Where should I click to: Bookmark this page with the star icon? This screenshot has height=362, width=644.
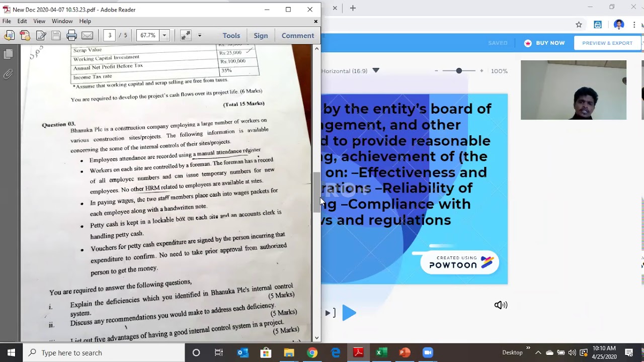coord(579,25)
